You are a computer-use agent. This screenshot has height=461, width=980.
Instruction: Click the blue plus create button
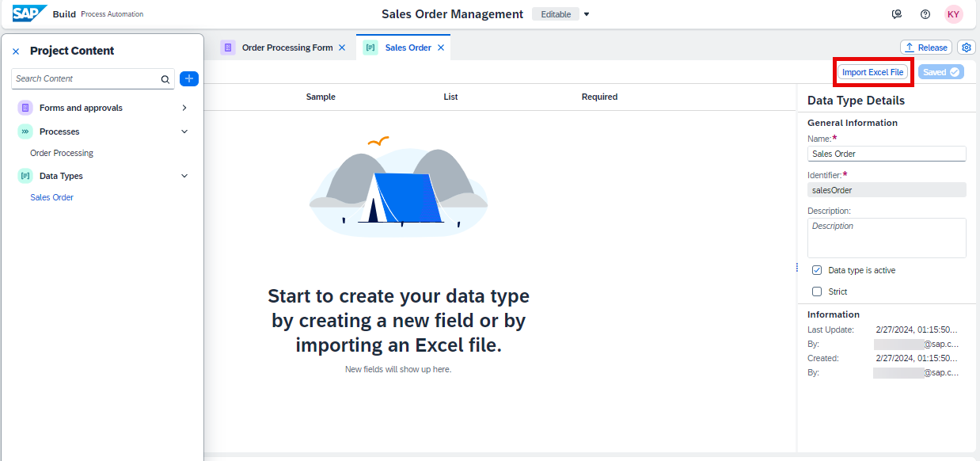189,78
